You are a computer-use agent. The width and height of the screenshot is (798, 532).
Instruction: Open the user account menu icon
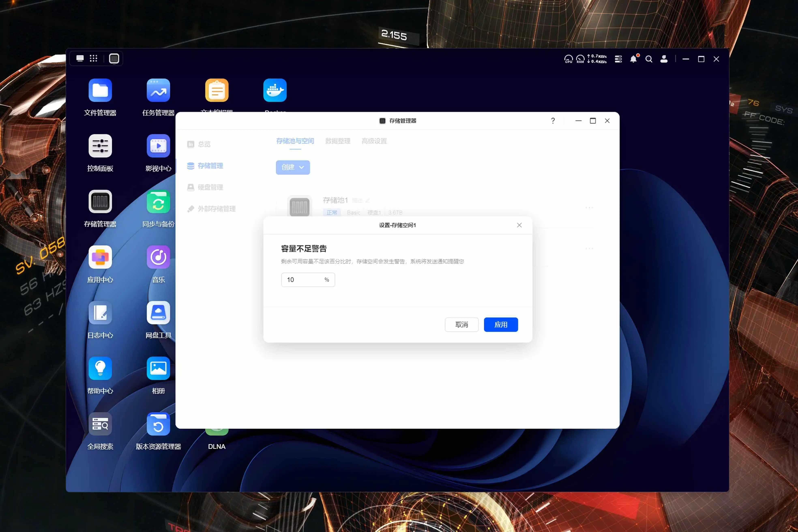664,59
